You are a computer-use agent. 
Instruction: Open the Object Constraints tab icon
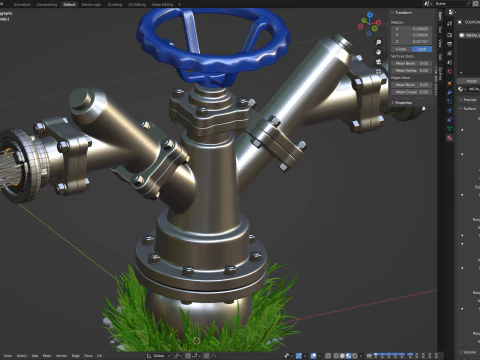point(450,119)
